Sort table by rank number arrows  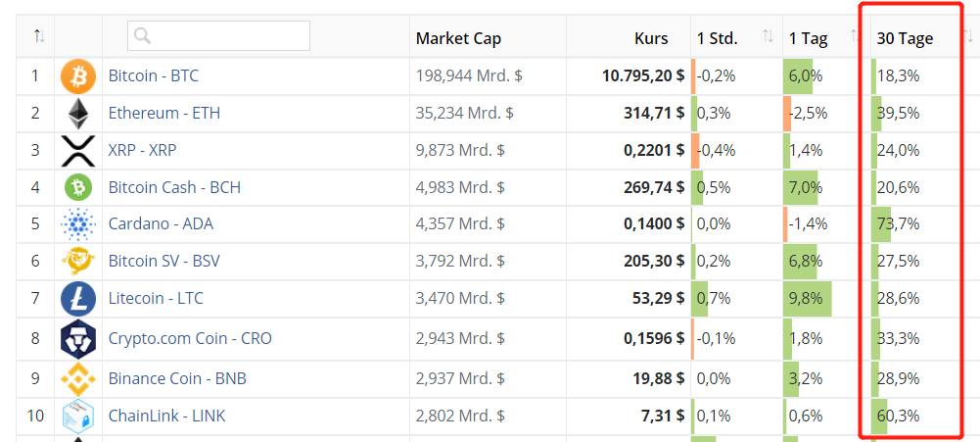click(x=39, y=36)
